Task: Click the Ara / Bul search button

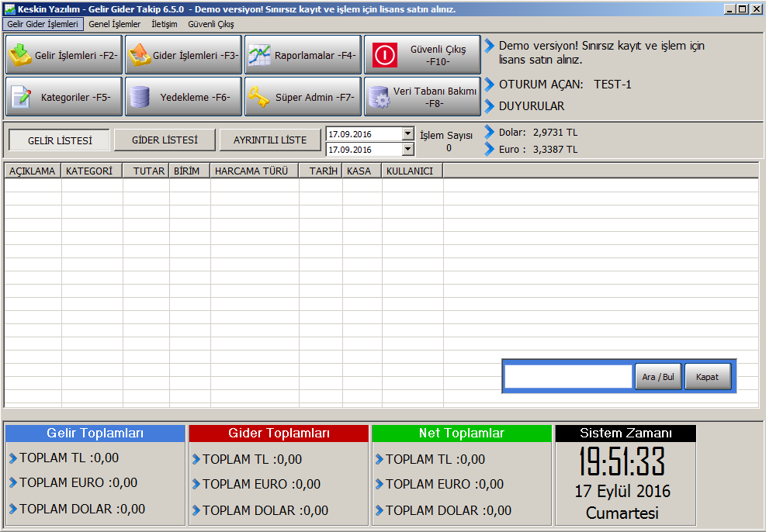Action: [658, 377]
